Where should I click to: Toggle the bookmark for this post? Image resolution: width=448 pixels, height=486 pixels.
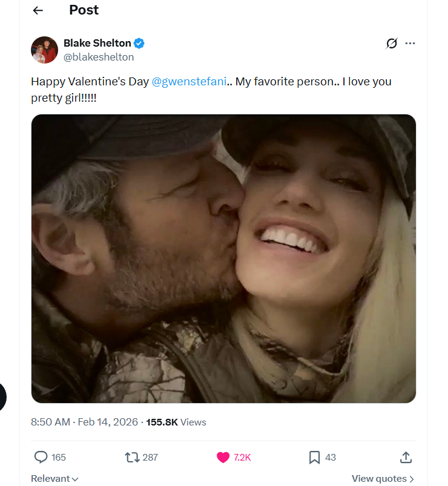coord(314,457)
